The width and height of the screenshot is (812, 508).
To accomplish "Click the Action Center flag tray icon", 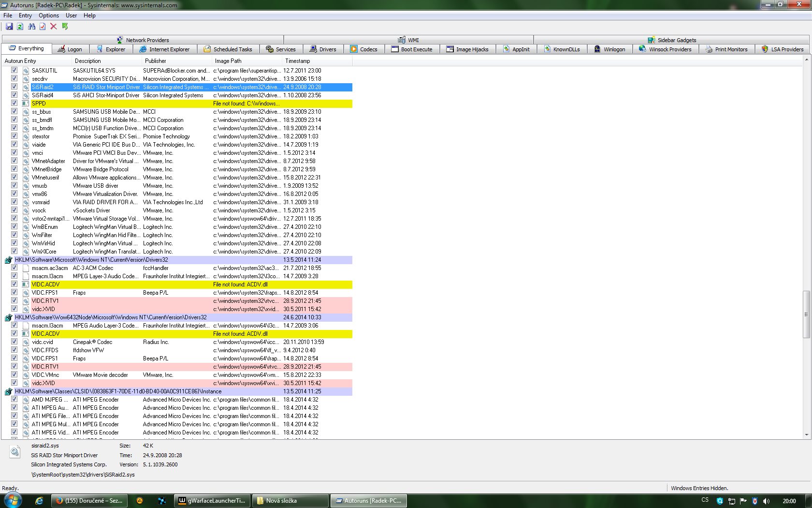I will [x=743, y=501].
